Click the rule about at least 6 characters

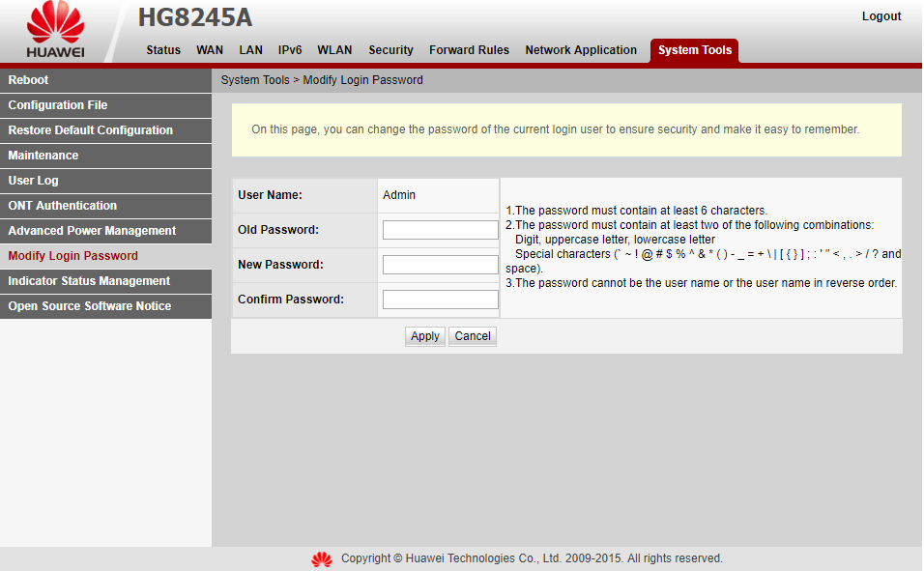pos(636,211)
